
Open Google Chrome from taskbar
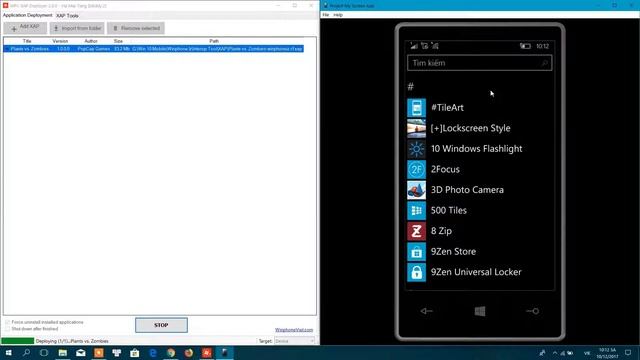click(x=171, y=353)
